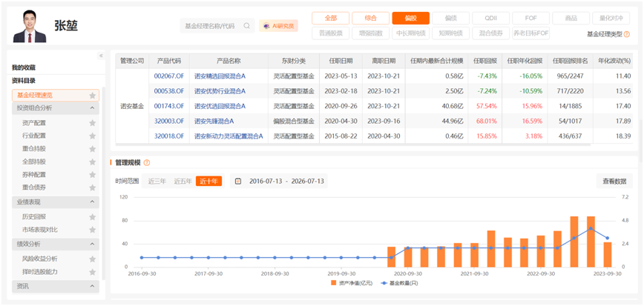Image resolution: width=644 pixels, height=306 pixels.
Task: Select the 综合 manager type filter
Action: (370, 18)
